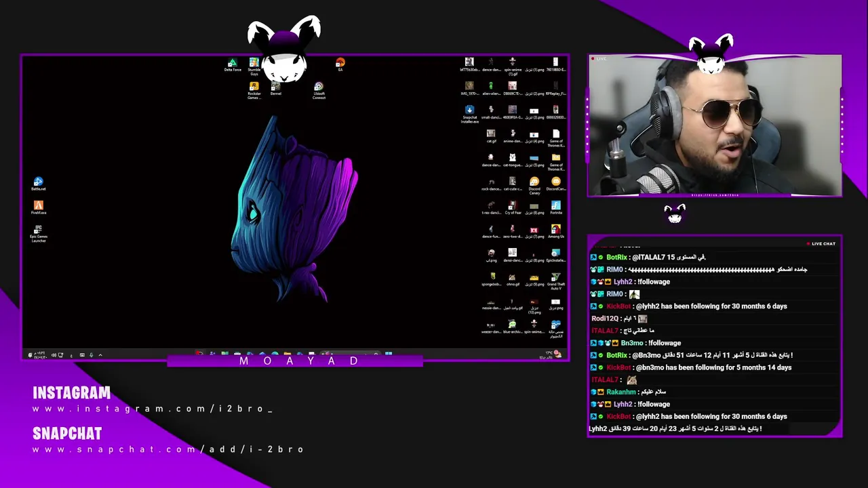Open the PC health check heart shortcut
Viewport: 868px width, 488px height.
click(556, 328)
